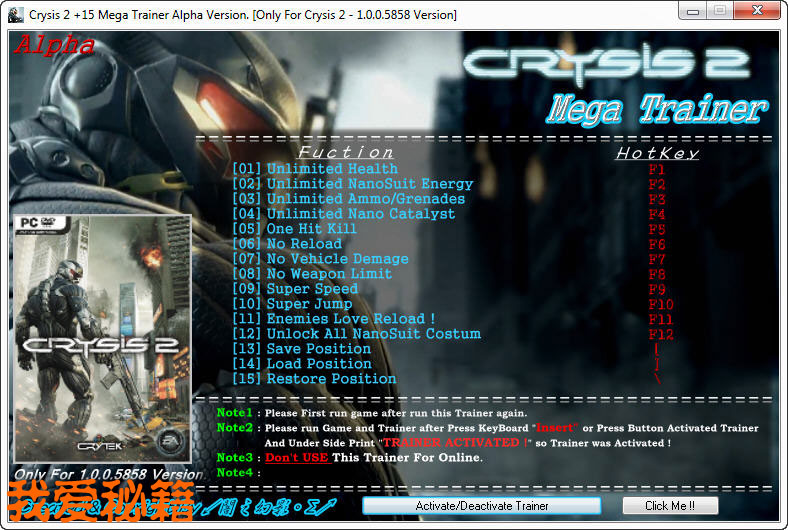This screenshot has height=530, width=788.
Task: Click the Unlock All NanoSuit Costum entry
Action: (x=357, y=334)
